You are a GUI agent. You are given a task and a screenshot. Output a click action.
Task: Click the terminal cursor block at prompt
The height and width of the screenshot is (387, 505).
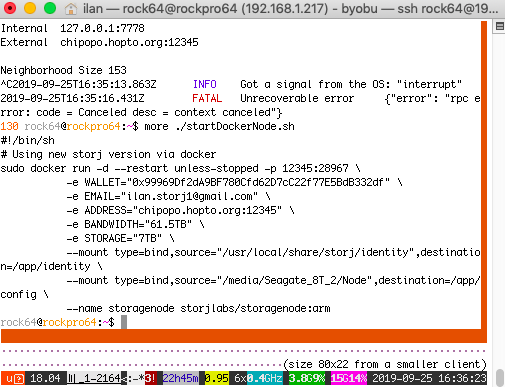click(124, 322)
